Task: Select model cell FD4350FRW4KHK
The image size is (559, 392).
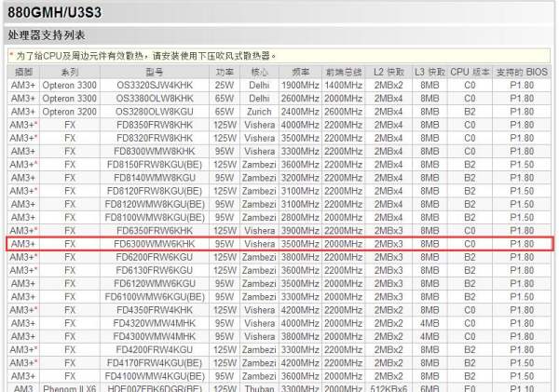Action: 155,310
